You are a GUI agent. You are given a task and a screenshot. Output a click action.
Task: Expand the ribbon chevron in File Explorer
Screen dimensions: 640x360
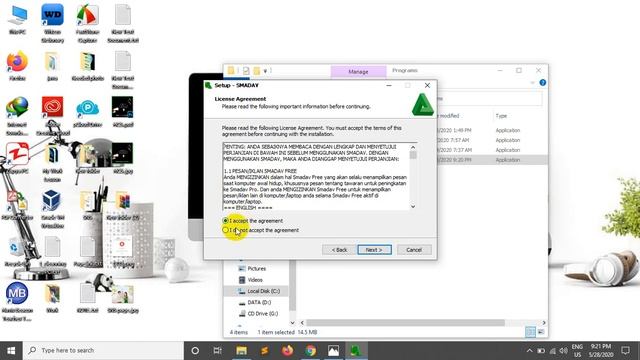pos(532,83)
